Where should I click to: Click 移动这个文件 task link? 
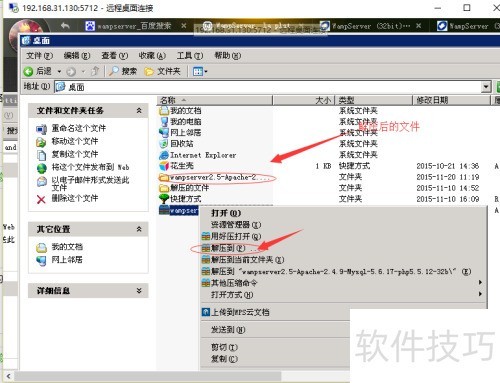[75, 141]
